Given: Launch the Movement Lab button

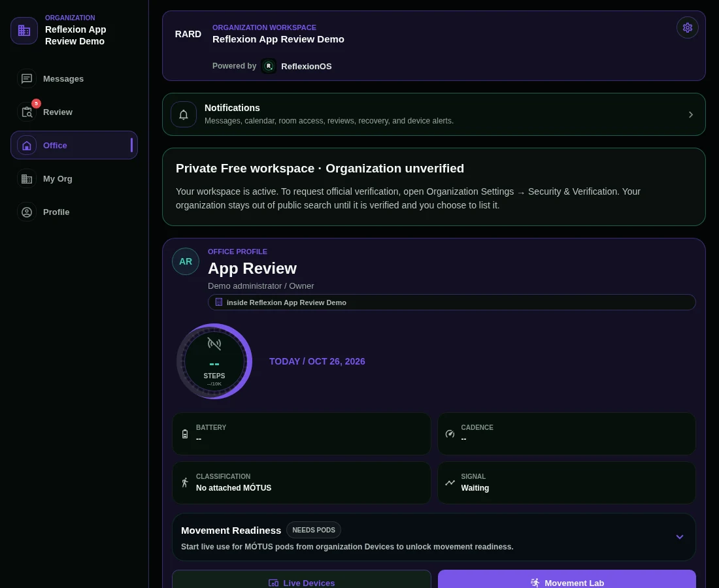Looking at the screenshot, I should [x=567, y=580].
